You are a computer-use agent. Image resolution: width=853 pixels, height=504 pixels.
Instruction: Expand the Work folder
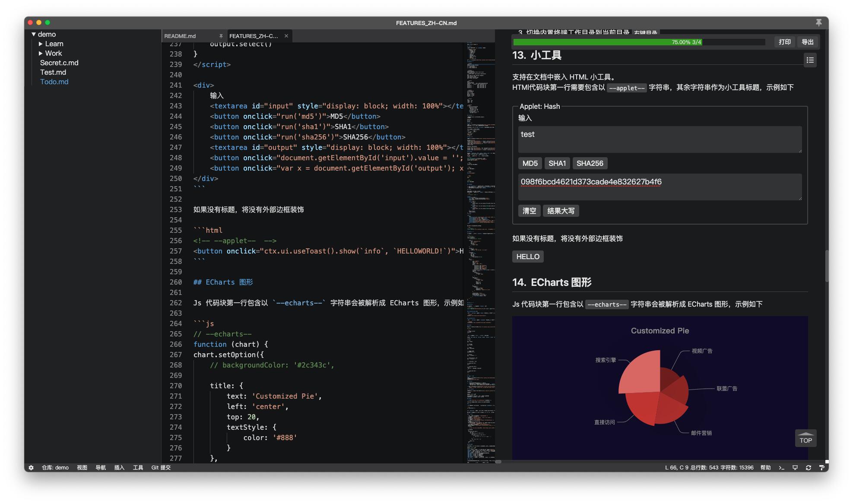click(x=41, y=53)
